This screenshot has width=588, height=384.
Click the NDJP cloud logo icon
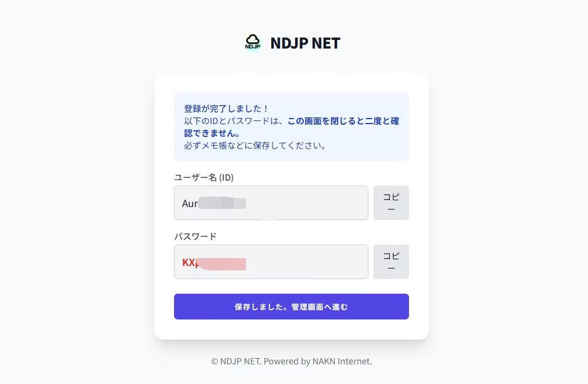pos(252,42)
